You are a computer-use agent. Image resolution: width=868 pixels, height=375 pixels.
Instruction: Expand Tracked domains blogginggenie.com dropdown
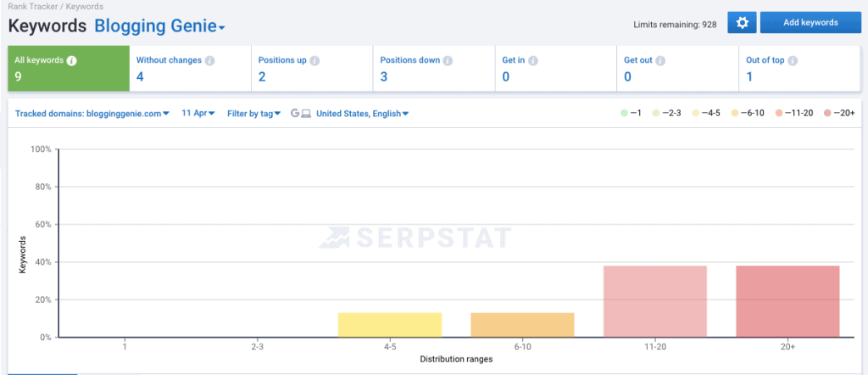tap(92, 114)
